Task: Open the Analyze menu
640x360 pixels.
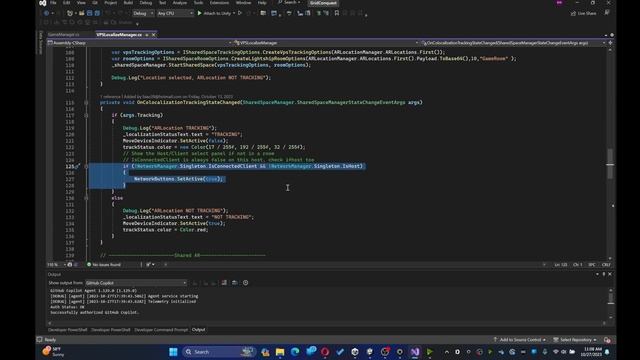Action: click(180, 3)
